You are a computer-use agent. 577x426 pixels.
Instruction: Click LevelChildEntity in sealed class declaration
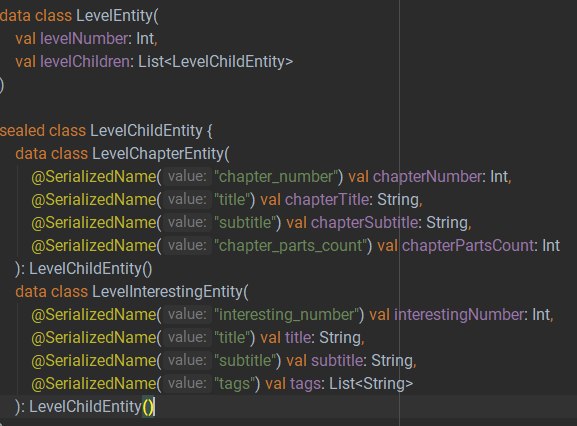coord(146,131)
